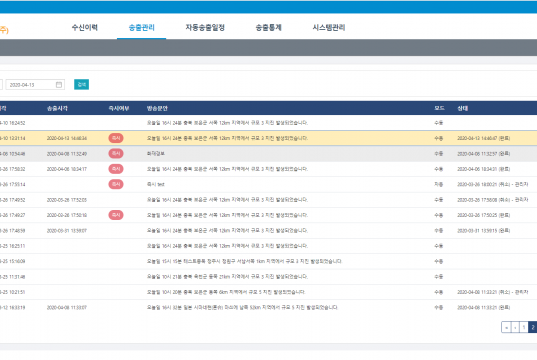
Task: Select the message starting '오늘일 10시 21분'
Action: (x=227, y=277)
